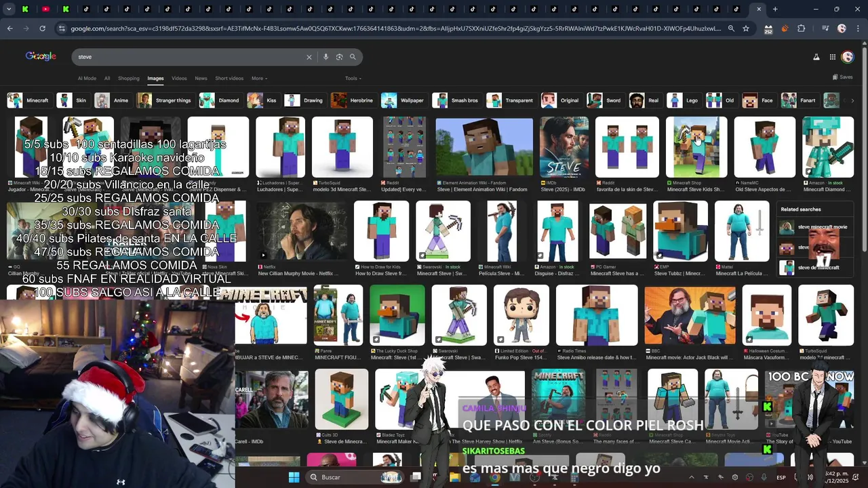Viewport: 868px width, 488px height.
Task: Open the Windows Start menu
Action: [x=294, y=477]
